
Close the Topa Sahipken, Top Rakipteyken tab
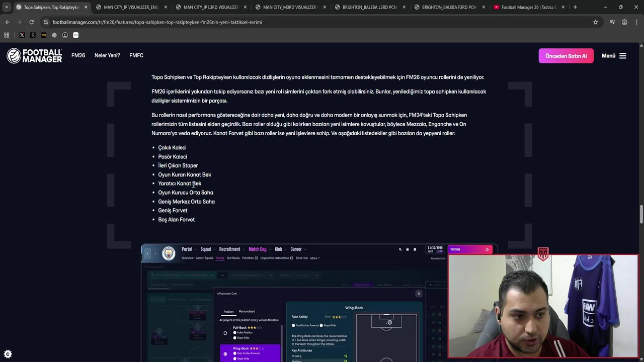86,7
